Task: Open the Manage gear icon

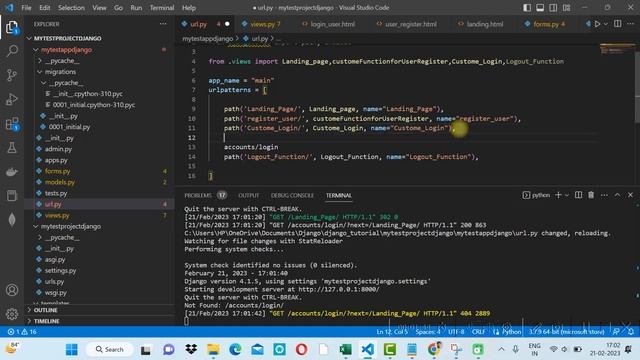Action: click(12, 314)
